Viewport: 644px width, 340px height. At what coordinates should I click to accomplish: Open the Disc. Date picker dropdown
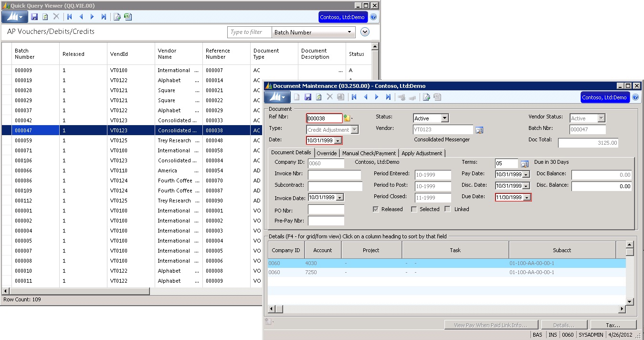(526, 186)
